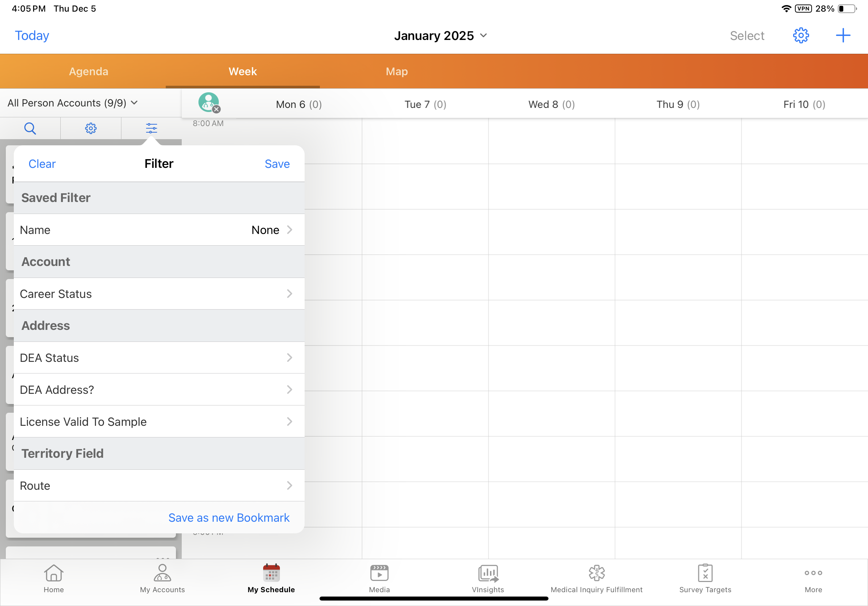Click Save as new Bookmark link
Screen dimensions: 868x606
point(229,517)
